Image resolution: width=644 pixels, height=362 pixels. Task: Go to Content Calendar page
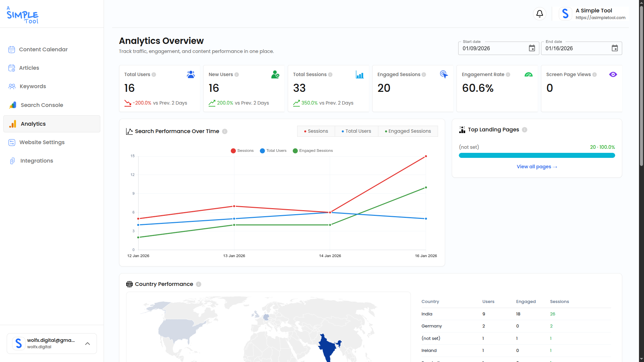(x=43, y=50)
